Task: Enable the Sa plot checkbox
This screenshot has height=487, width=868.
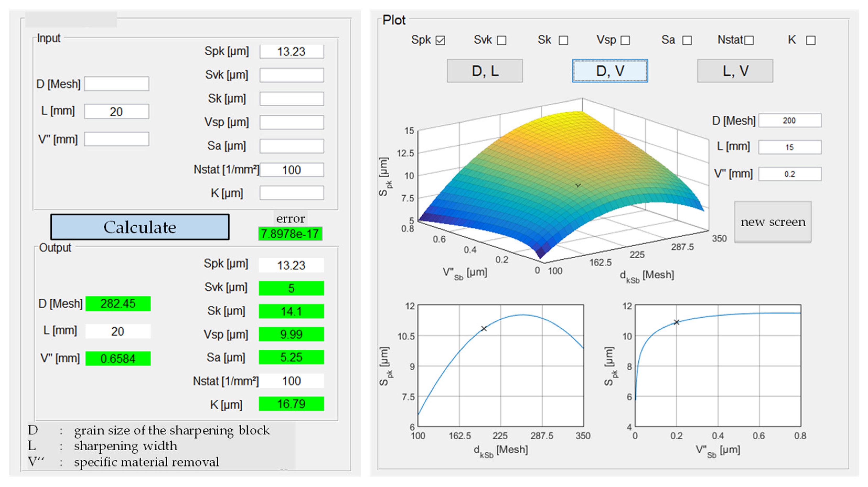Action: (687, 40)
